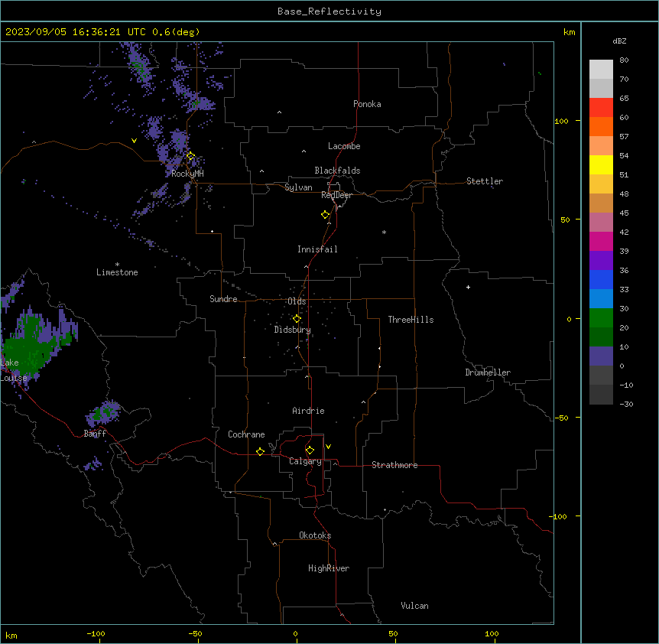Click the dBZ legend heading
The image size is (659, 644).
pos(619,41)
